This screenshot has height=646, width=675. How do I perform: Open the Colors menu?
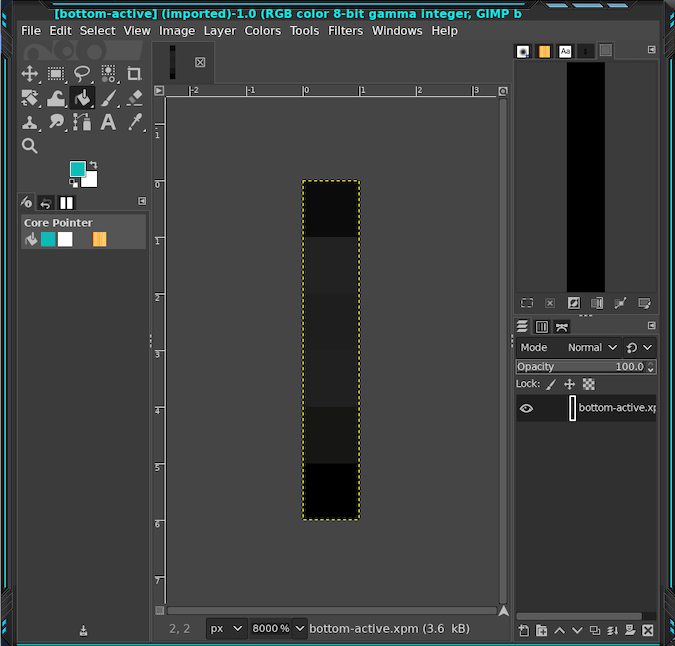262,30
